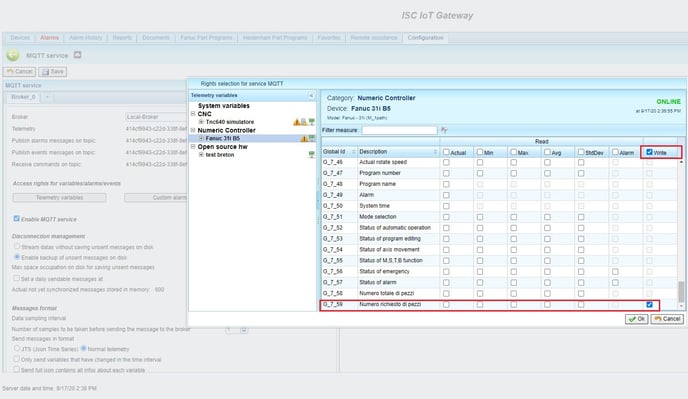Click the document icon on Tnc640 simulatore row
This screenshot has width=688, height=399.
point(304,122)
